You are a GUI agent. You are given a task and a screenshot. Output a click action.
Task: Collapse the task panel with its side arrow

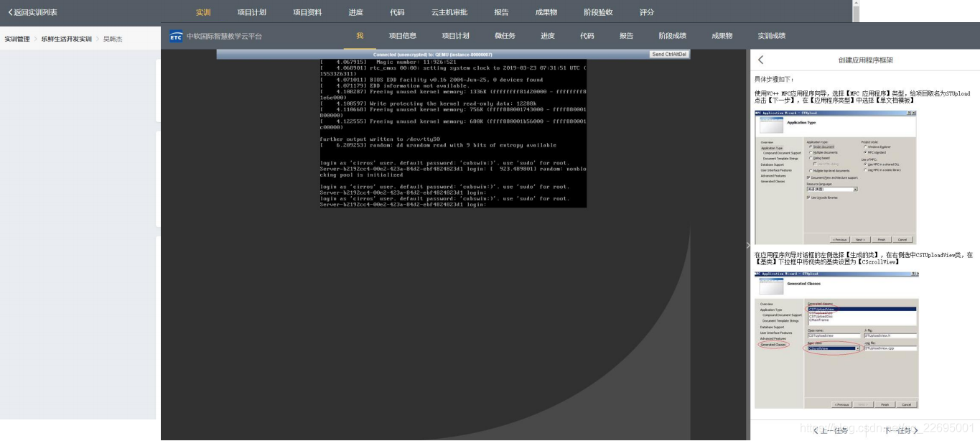[747, 246]
